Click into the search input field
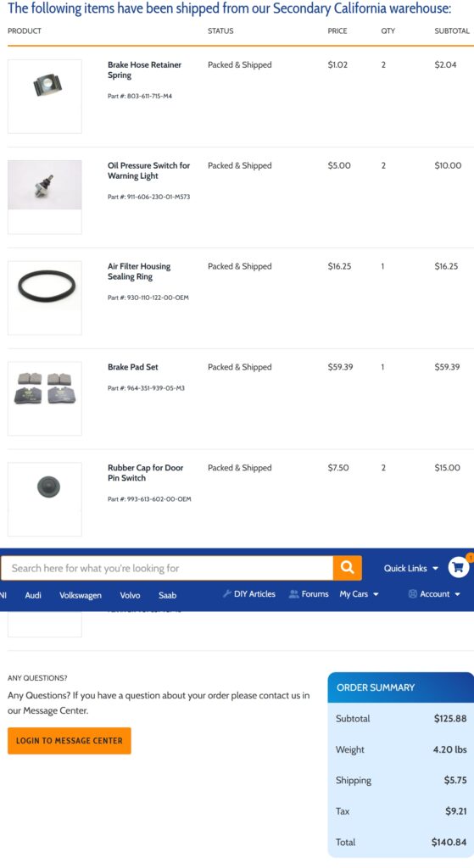This screenshot has width=474, height=868. pyautogui.click(x=167, y=568)
